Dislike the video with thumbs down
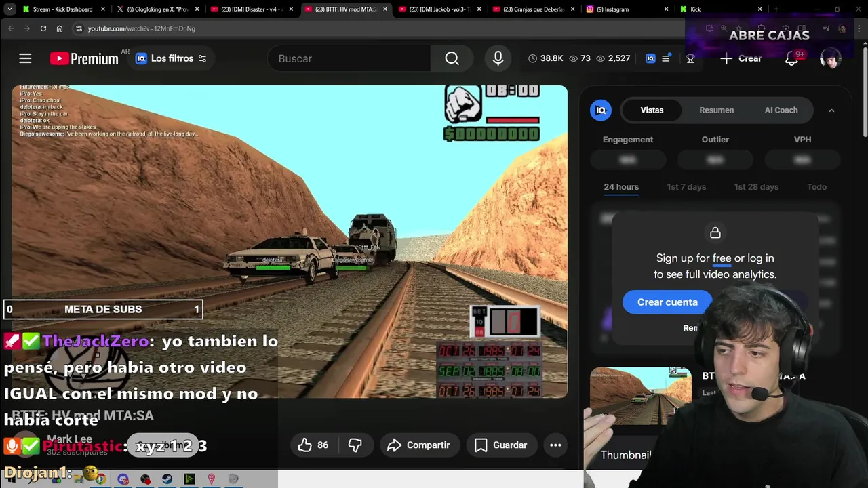This screenshot has height=488, width=868. pos(355,445)
